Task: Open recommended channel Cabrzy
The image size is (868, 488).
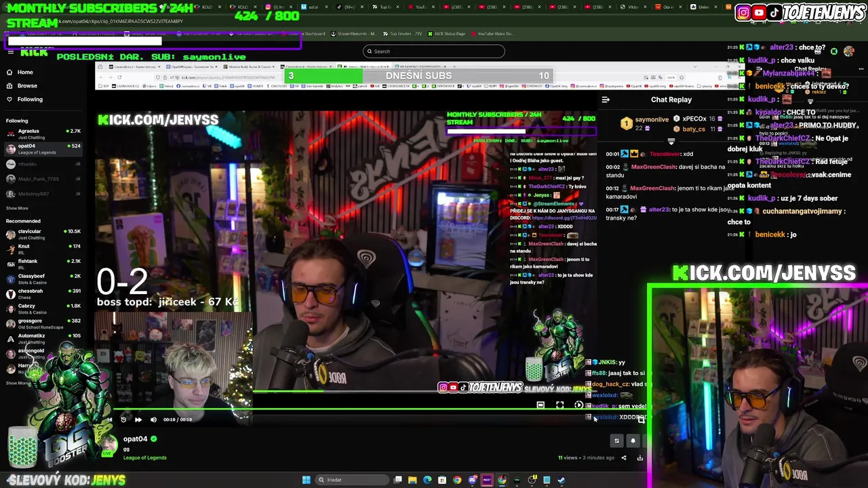Action: (x=43, y=308)
